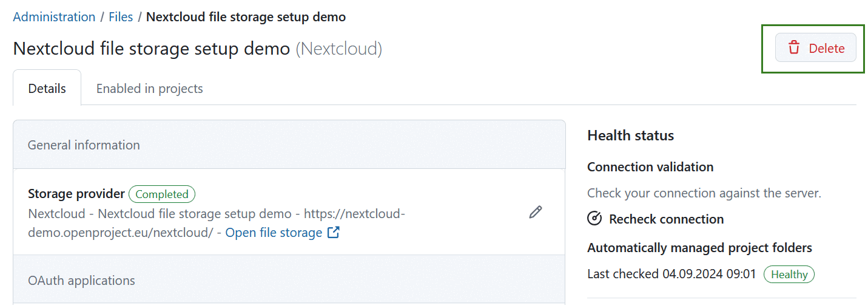Click the Last checked timestamp text
868x308 pixels.
pos(671,274)
